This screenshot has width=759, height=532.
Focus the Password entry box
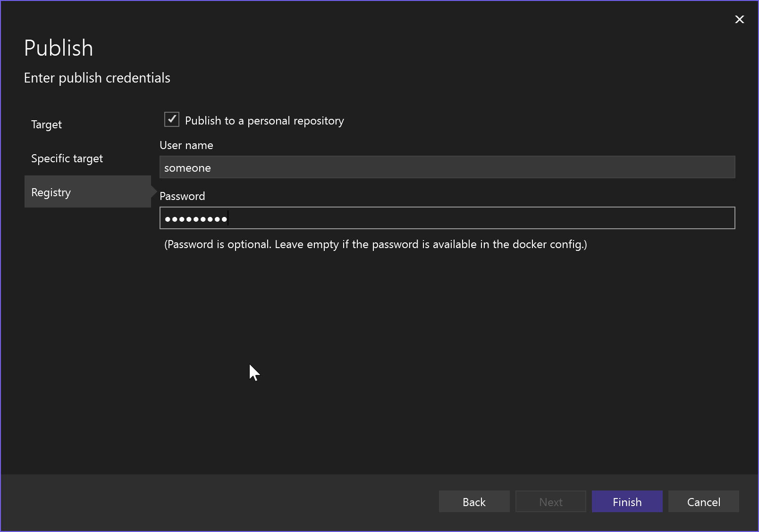[x=447, y=218]
